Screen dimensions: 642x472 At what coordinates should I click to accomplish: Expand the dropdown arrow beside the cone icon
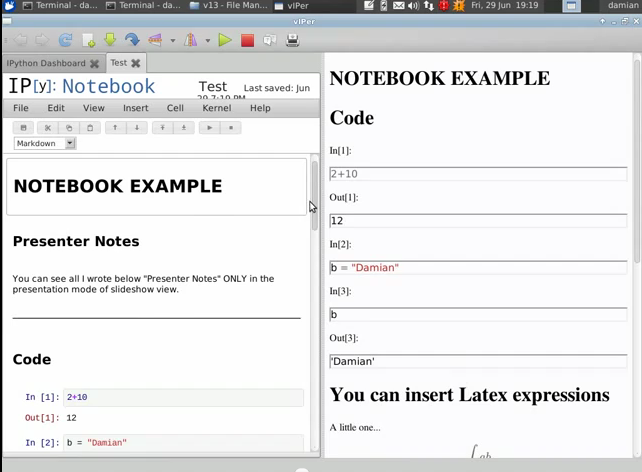[207, 41]
